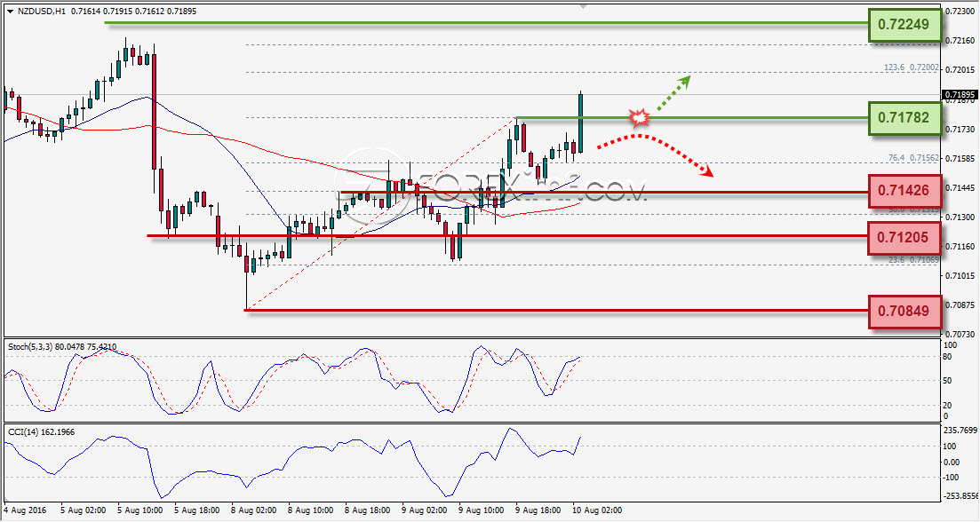Click the CCI scale level -100
This screenshot has width=980, height=522.
click(951, 478)
